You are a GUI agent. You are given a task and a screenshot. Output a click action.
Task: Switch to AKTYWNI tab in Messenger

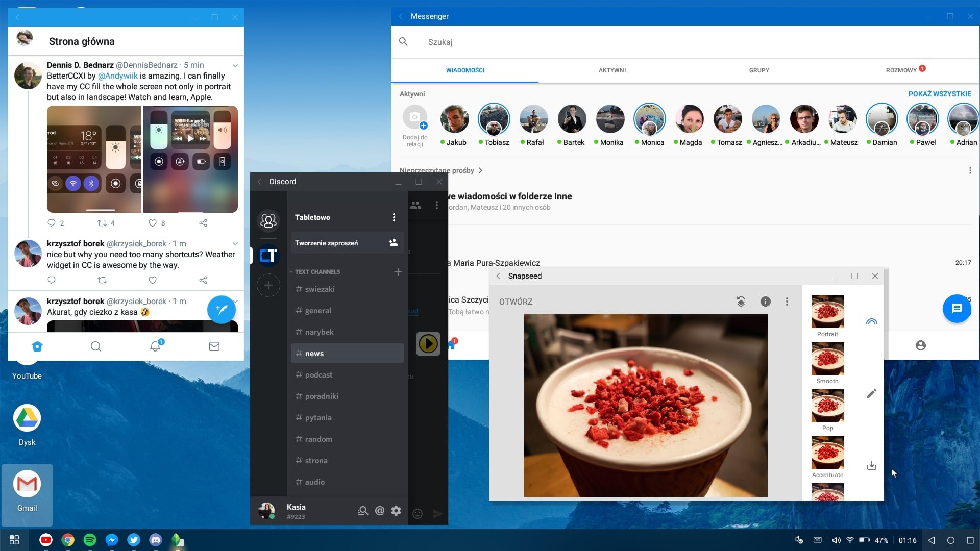coord(612,70)
